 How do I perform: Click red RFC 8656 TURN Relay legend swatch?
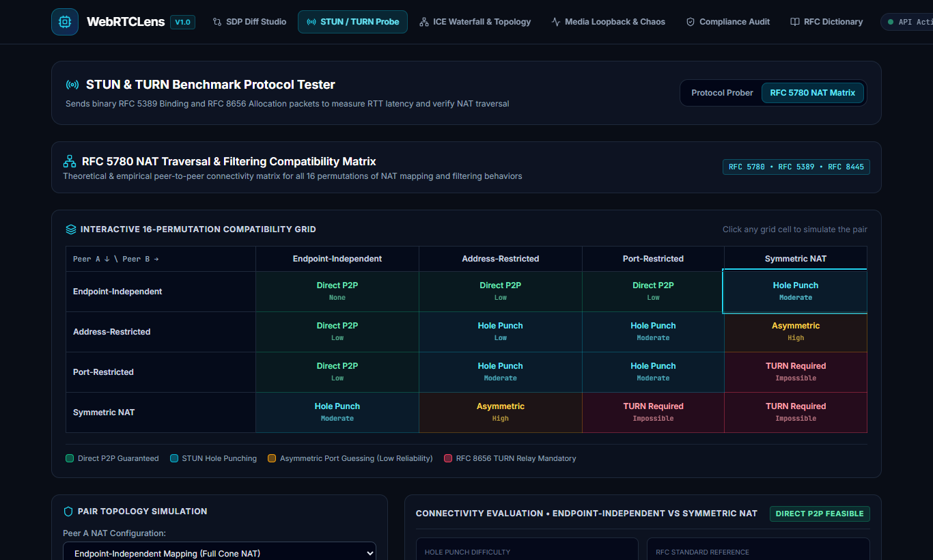(x=448, y=458)
